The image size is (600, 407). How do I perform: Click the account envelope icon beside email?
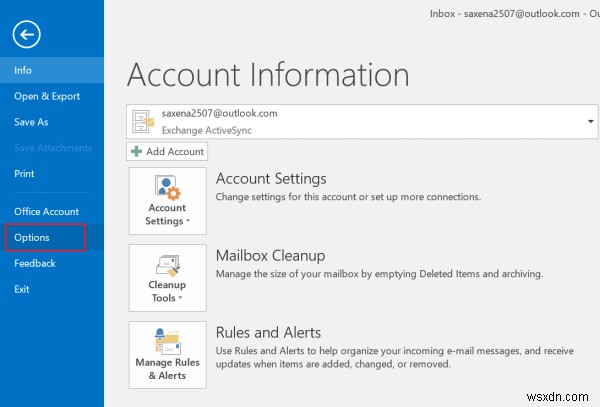click(146, 120)
